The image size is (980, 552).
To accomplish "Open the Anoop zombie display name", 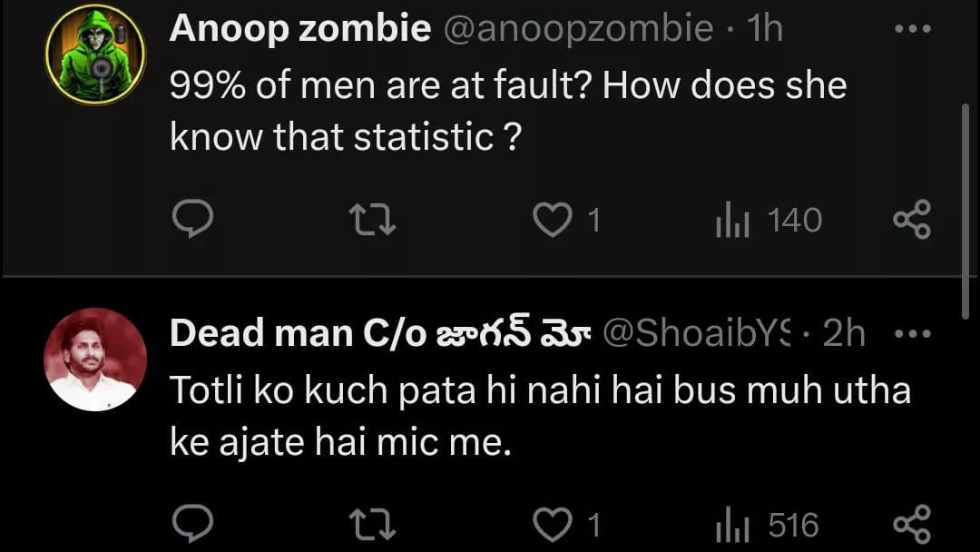I will tap(299, 30).
